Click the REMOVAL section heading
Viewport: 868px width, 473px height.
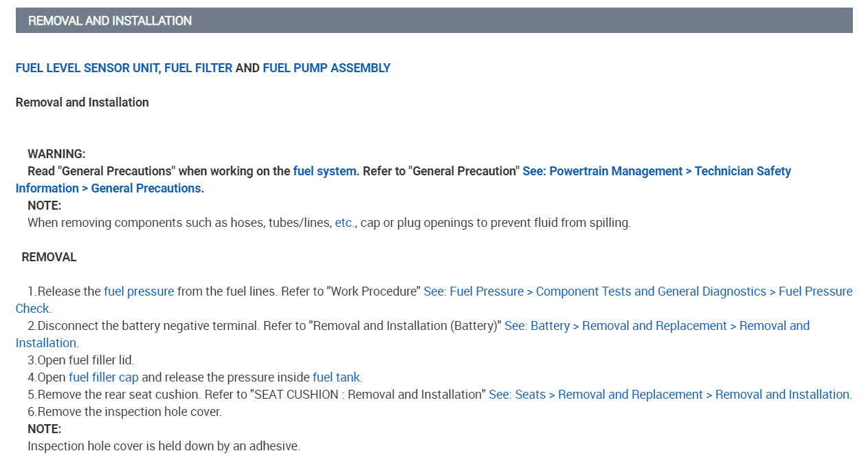pyautogui.click(x=49, y=257)
